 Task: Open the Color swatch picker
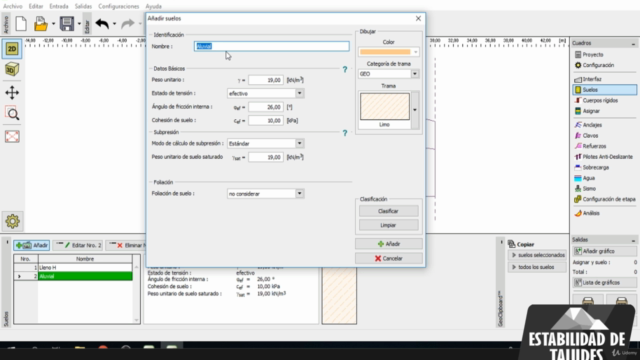389,52
